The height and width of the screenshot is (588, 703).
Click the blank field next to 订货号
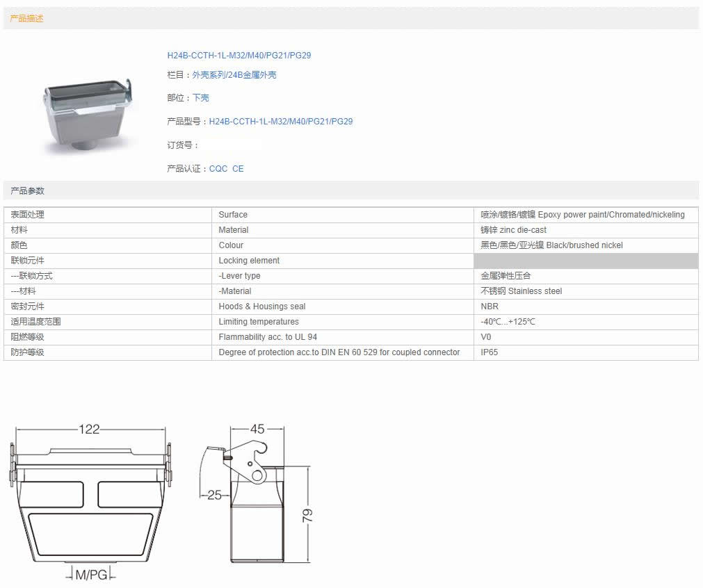coord(232,145)
